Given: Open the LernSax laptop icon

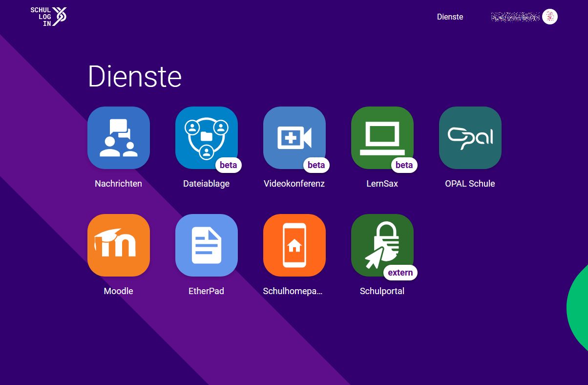Looking at the screenshot, I should pos(382,137).
